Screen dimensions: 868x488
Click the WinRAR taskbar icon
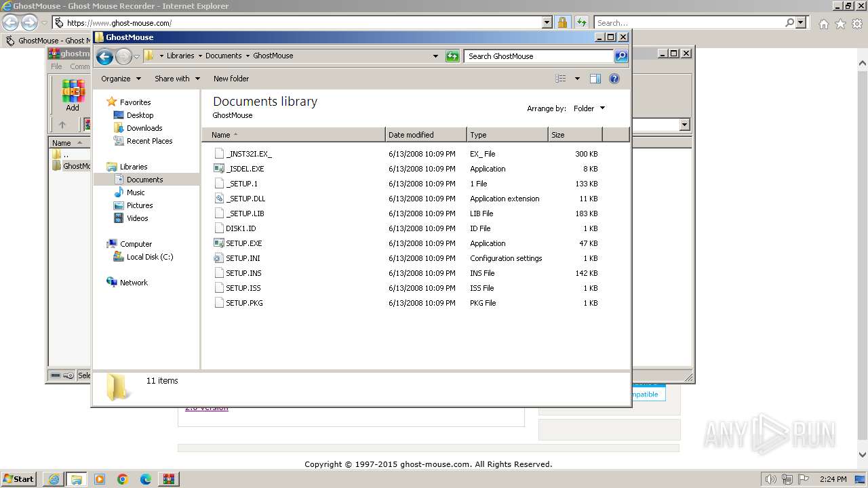[x=169, y=479]
